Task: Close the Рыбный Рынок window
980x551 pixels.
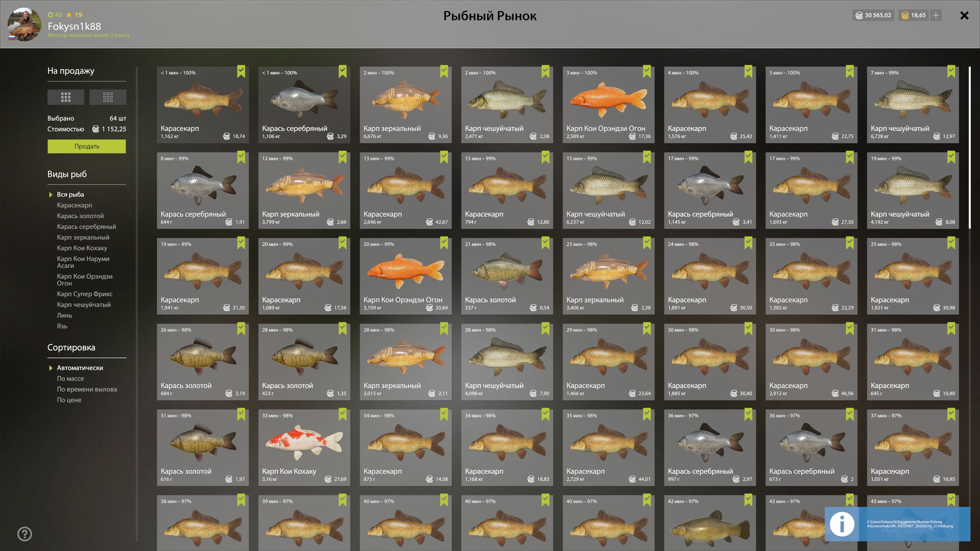Action: [964, 15]
